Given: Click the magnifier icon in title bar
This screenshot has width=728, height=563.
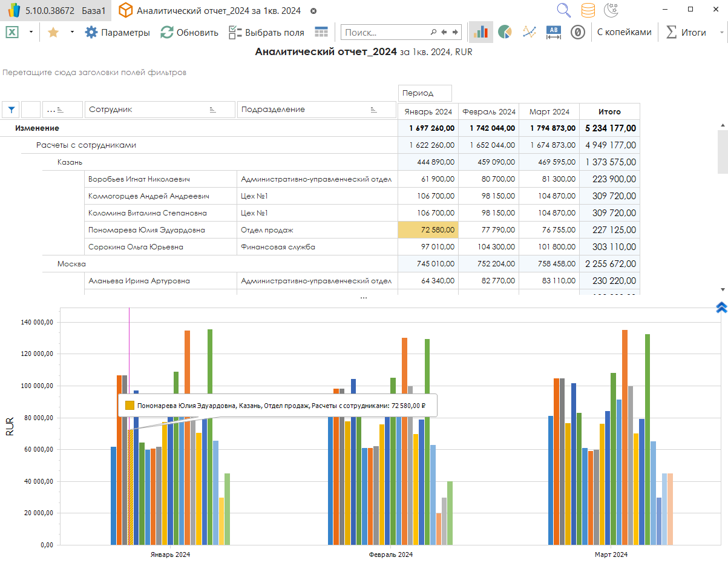Looking at the screenshot, I should (x=564, y=10).
